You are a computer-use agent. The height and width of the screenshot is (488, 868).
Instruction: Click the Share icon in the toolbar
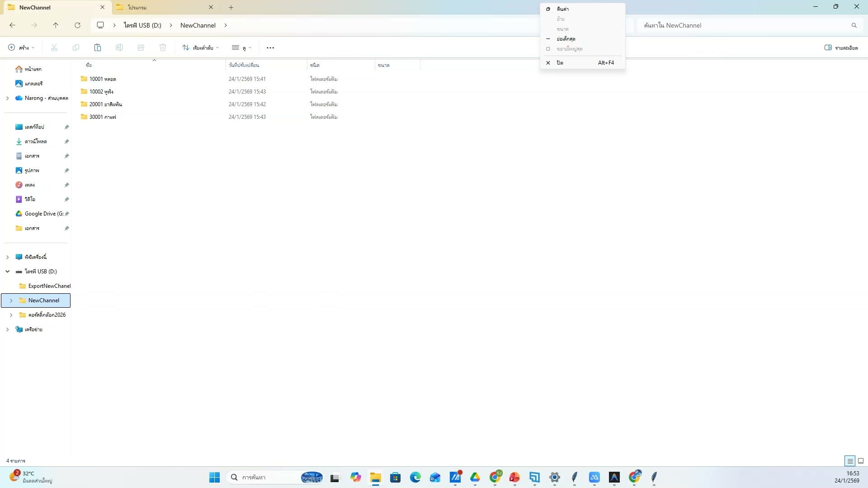coord(141,47)
